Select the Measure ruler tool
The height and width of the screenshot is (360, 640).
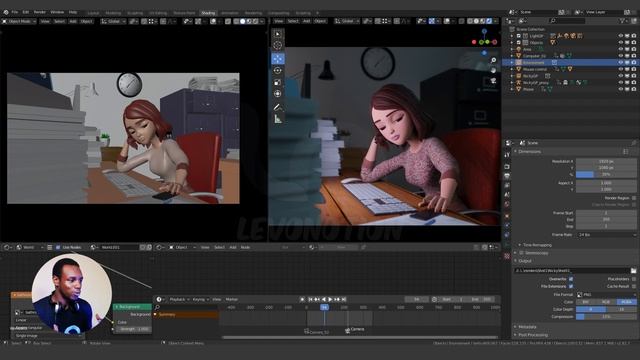278,119
